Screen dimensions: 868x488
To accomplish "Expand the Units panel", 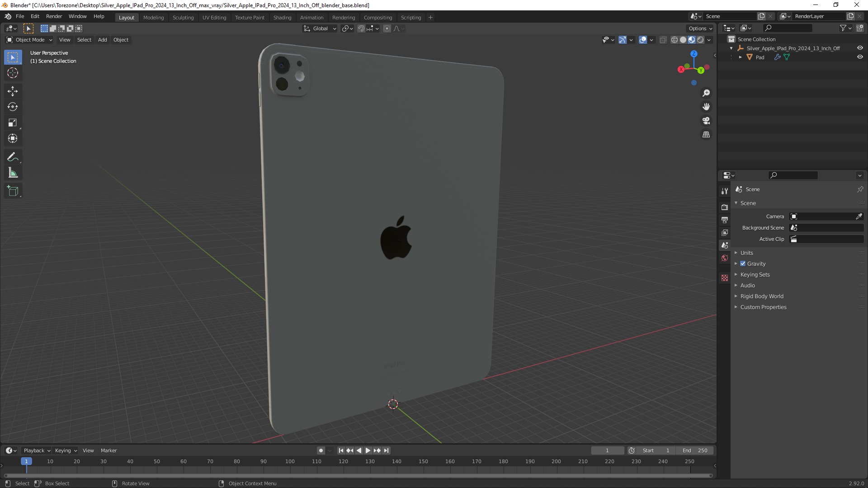I will [x=746, y=253].
